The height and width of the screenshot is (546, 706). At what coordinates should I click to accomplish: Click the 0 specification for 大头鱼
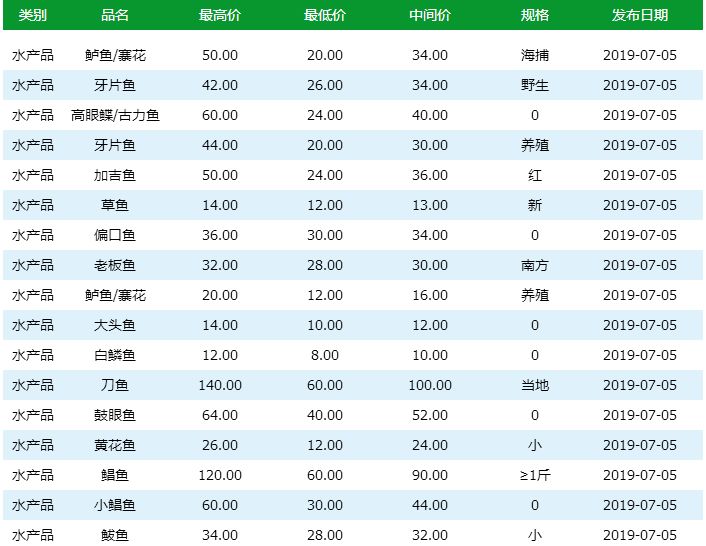tap(535, 325)
